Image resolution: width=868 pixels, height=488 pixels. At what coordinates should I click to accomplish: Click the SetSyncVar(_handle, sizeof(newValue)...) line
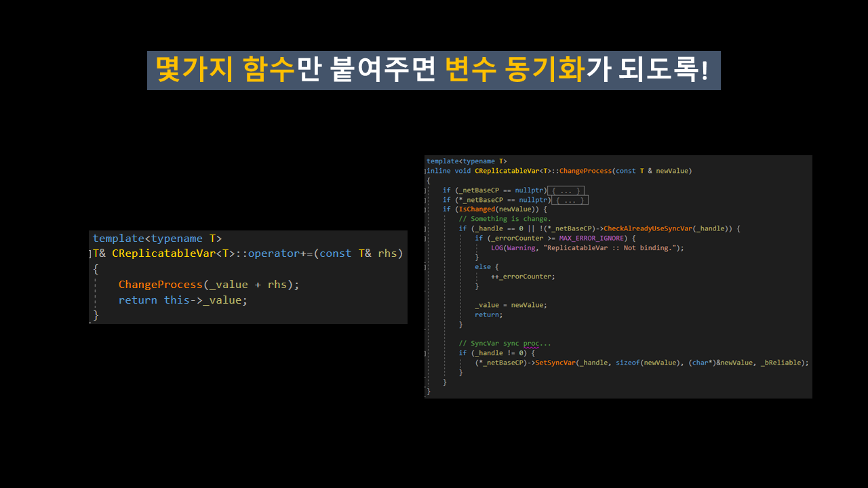[x=642, y=363]
